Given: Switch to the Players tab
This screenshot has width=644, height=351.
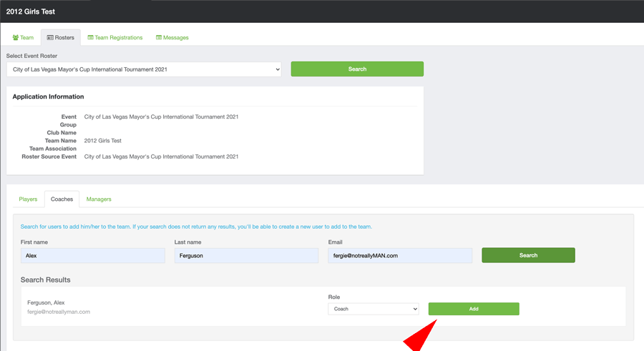Looking at the screenshot, I should 28,199.
